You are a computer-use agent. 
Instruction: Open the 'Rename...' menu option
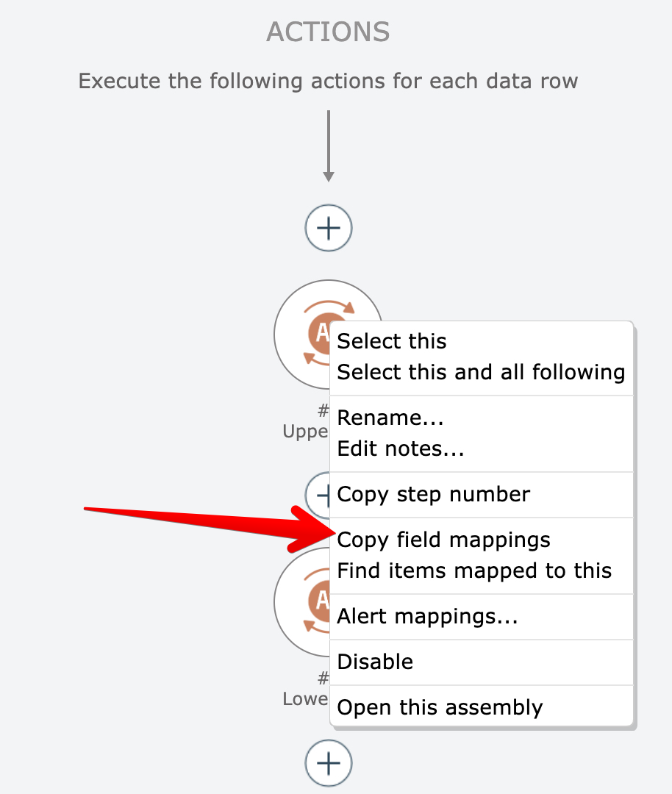coord(390,418)
